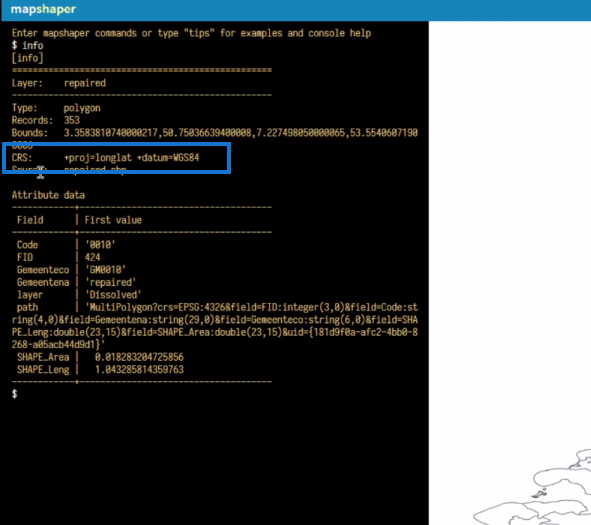Click the Gemeentena value 'repaired'
Viewport: 591px width, 525px height.
(111, 282)
